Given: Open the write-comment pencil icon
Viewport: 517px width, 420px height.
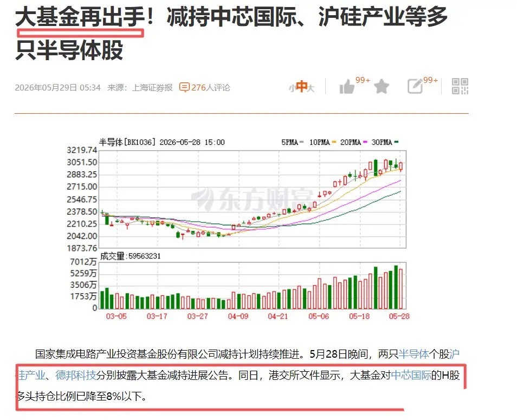Looking at the screenshot, I should (x=416, y=86).
